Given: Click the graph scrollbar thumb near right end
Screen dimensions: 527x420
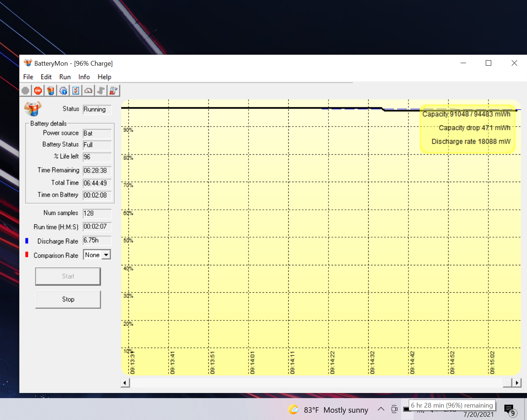Looking at the screenshot, I should pyautogui.click(x=508, y=383).
